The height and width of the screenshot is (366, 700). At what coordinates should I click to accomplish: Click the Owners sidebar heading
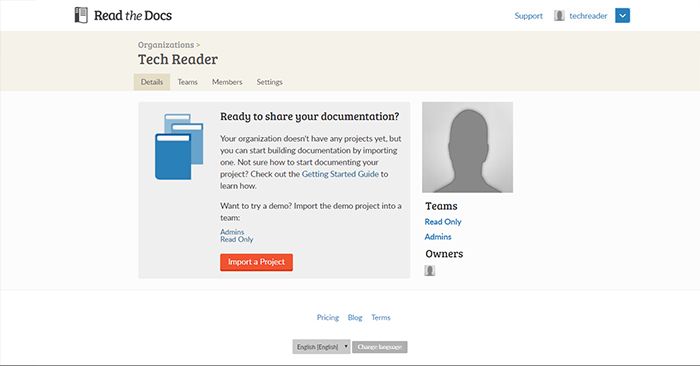pos(444,254)
